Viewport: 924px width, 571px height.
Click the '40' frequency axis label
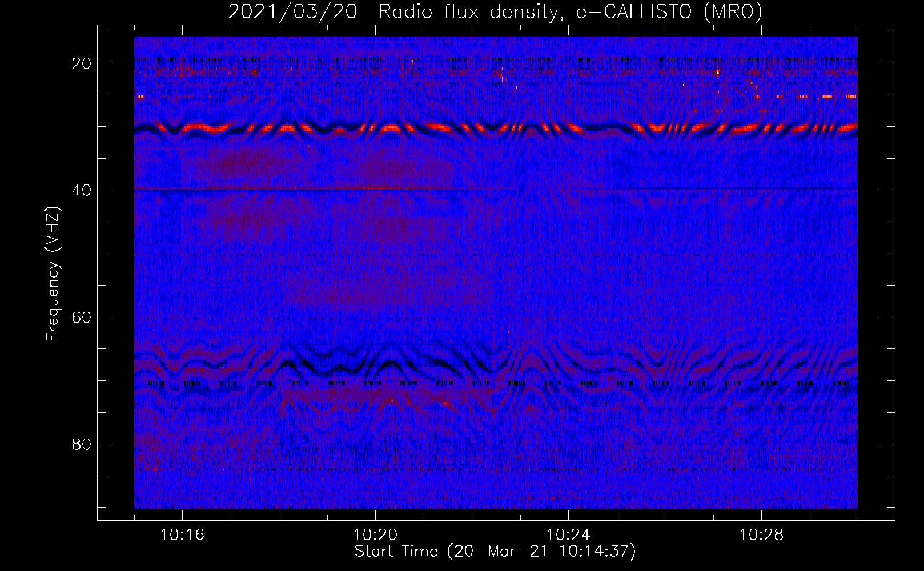[82, 190]
